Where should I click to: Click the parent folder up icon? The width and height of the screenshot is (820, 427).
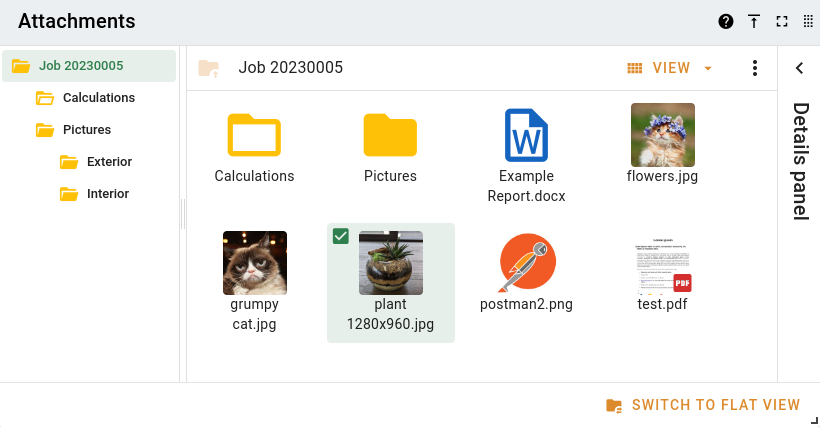click(208, 68)
